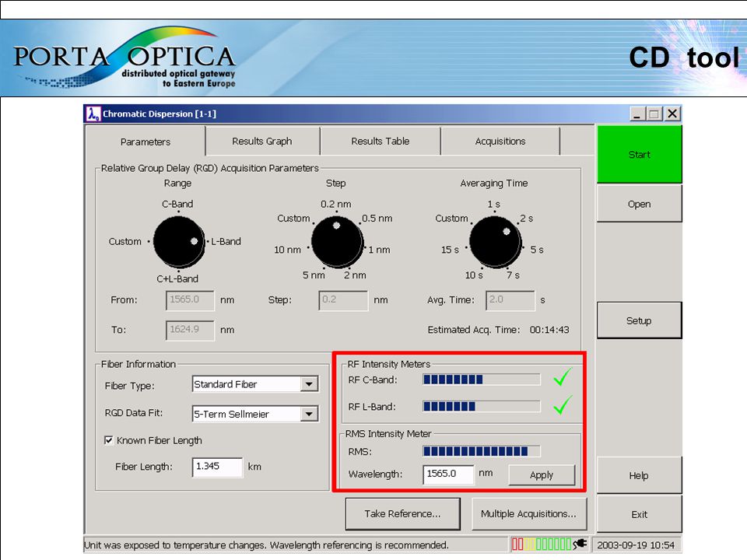
Task: Maximize the Chromatic Dispersion window
Action: [654, 114]
